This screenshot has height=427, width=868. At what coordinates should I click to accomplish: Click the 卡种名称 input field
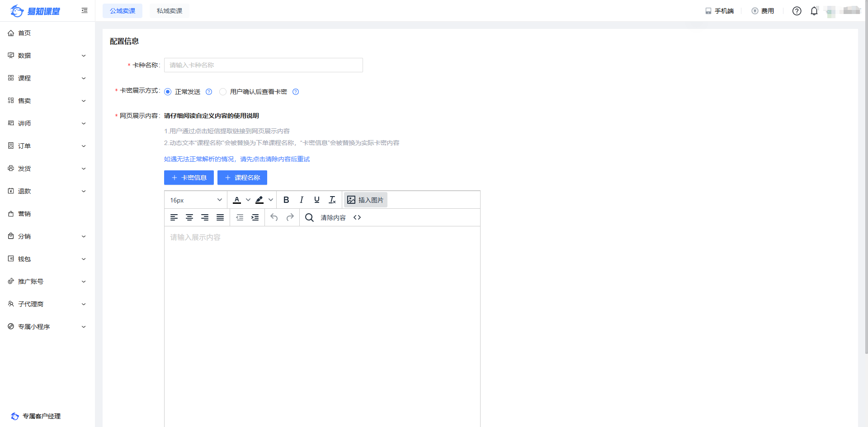tap(264, 65)
